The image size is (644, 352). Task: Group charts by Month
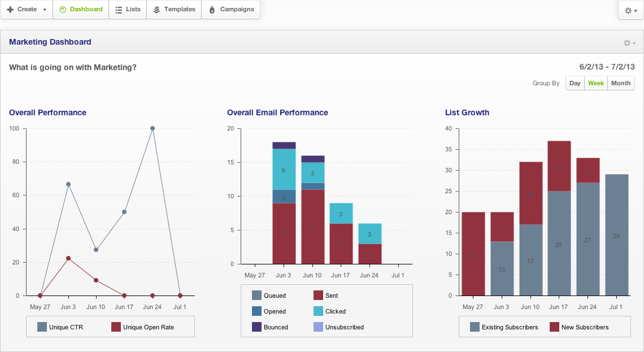click(621, 83)
